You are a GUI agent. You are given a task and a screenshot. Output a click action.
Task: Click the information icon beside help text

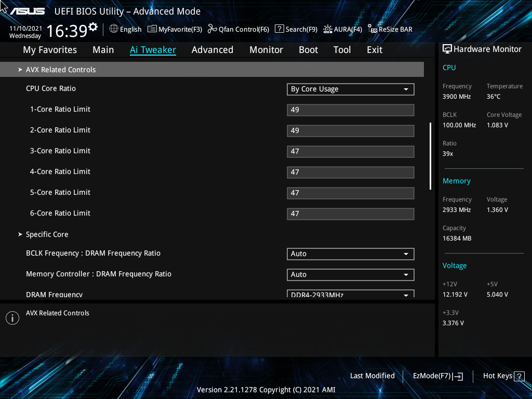click(12, 318)
